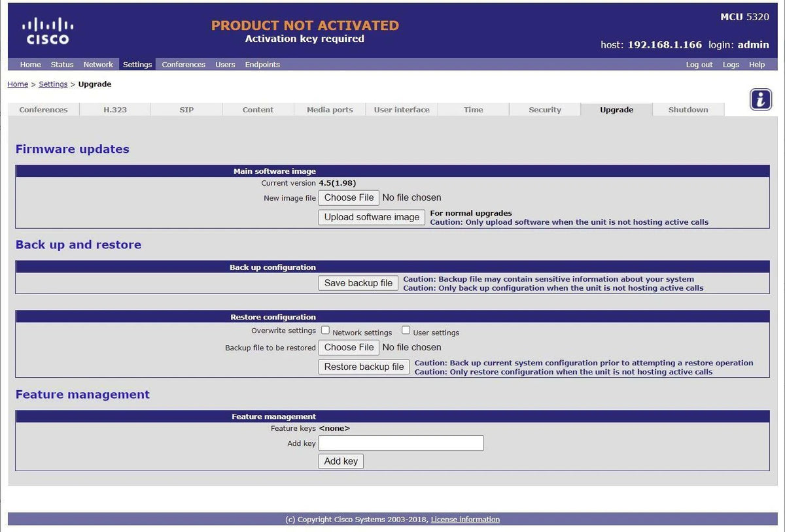
Task: Click Log out
Action: click(699, 65)
